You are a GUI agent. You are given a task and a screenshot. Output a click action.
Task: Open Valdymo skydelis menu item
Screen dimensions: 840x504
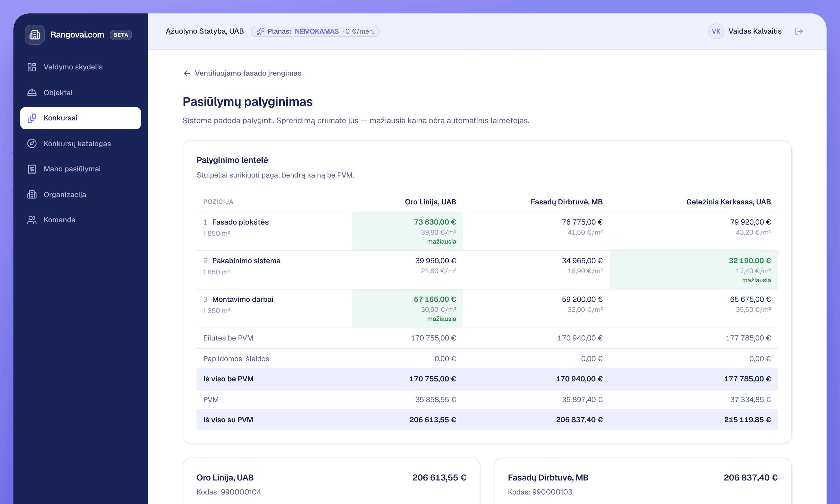pos(80,67)
